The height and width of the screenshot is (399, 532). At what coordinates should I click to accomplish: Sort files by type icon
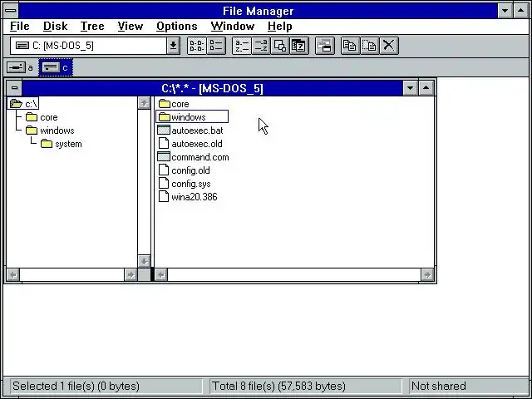(260, 46)
